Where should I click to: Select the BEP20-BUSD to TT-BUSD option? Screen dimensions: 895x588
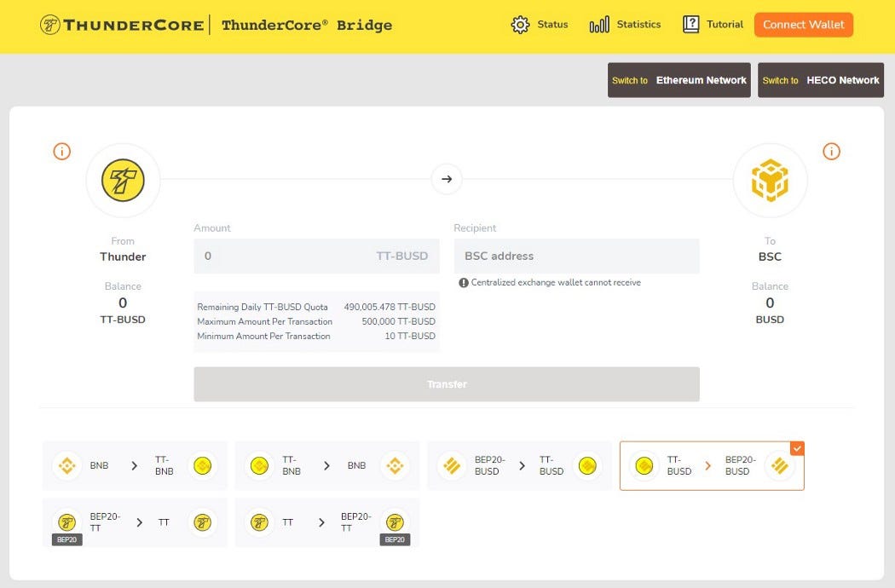(519, 465)
